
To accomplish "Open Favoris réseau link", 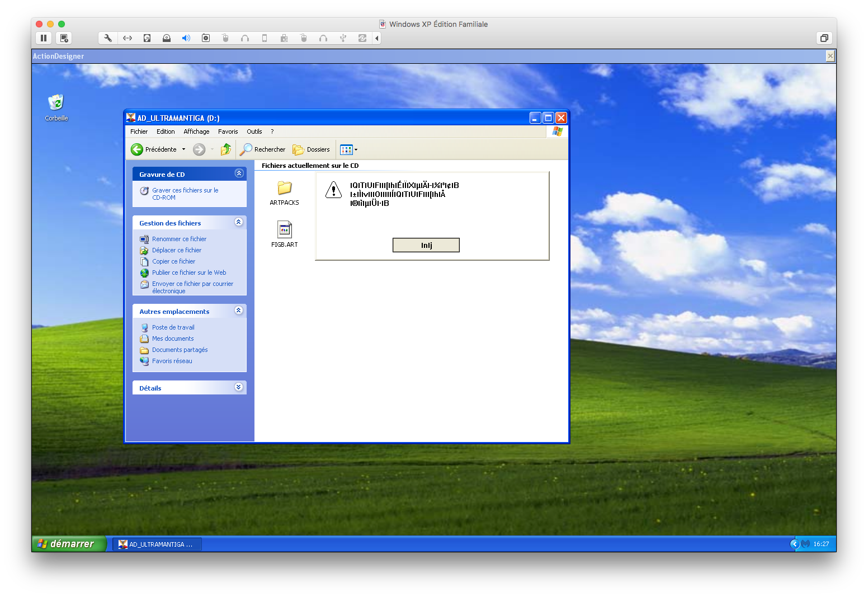I will 172,361.
